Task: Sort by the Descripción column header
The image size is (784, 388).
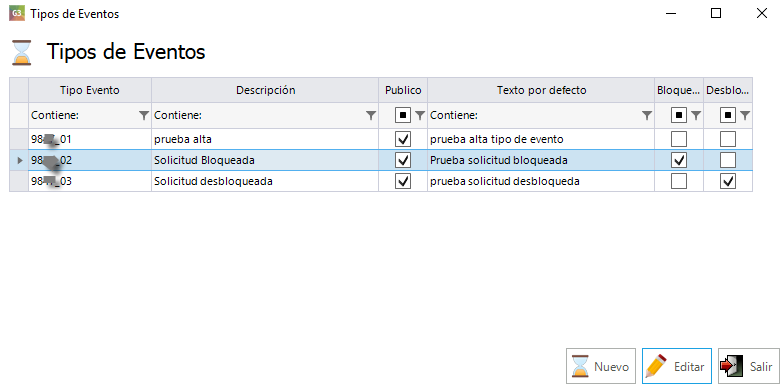Action: [x=265, y=90]
